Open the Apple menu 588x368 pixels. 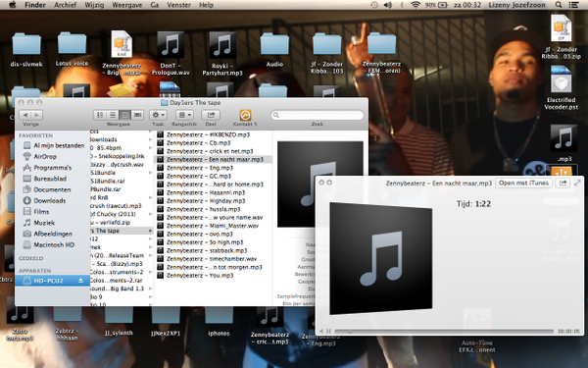[13, 5]
